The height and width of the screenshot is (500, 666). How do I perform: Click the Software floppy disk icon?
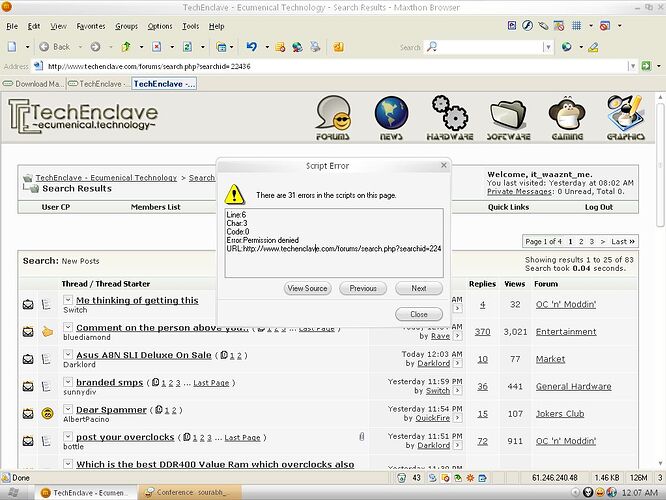click(509, 117)
